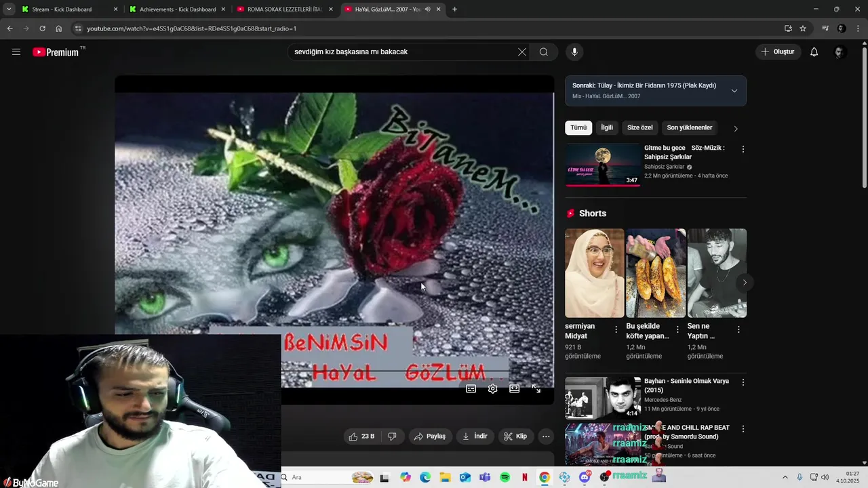Click the Oluştur create button
868x488 pixels.
[x=778, y=52]
